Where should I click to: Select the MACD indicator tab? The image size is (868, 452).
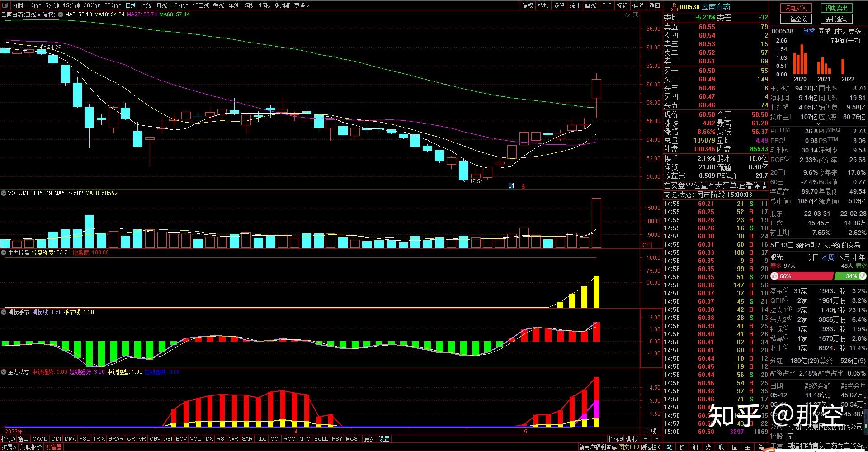[40, 439]
